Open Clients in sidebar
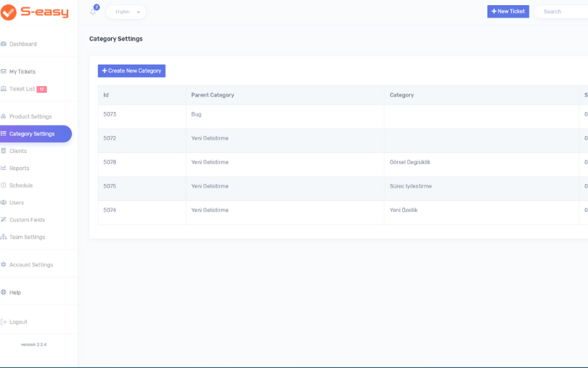Screen dimensions: 588x368 pyautogui.click(x=18, y=151)
